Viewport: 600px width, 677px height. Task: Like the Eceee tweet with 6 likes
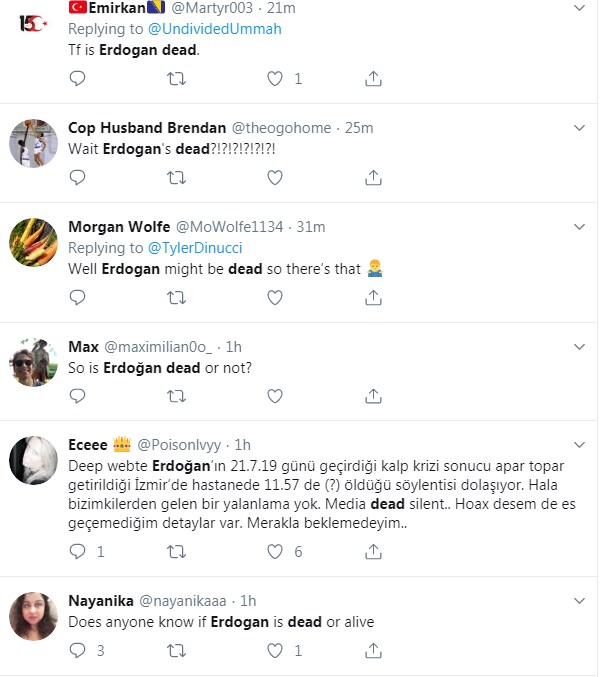coord(275,551)
